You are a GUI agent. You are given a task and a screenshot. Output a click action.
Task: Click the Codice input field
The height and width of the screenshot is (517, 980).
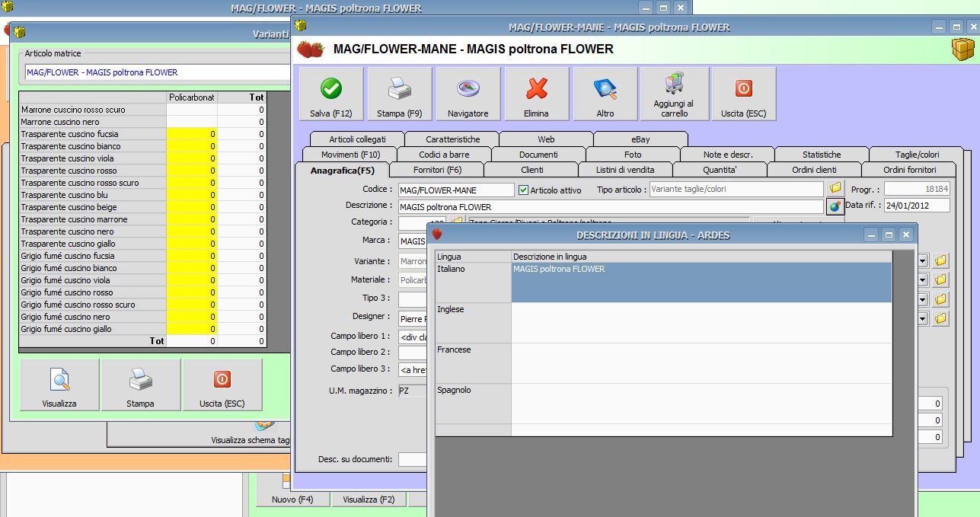click(x=456, y=190)
